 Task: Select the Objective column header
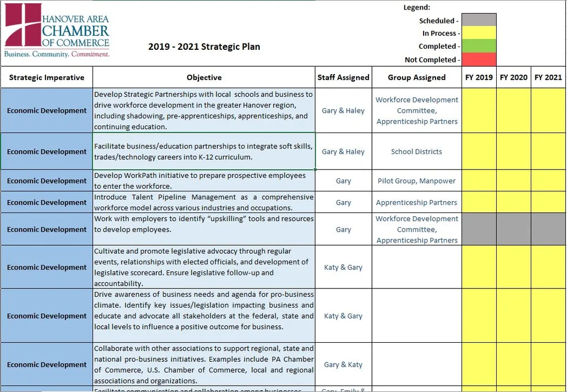[x=204, y=77]
